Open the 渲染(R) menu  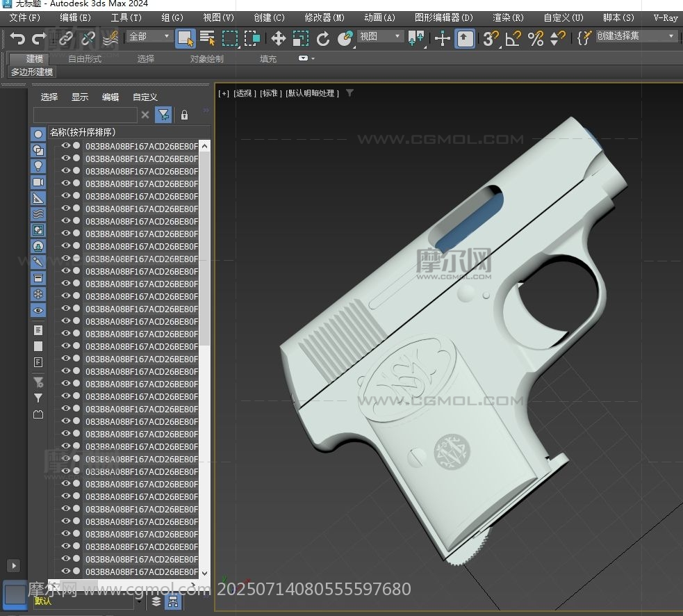[508, 17]
